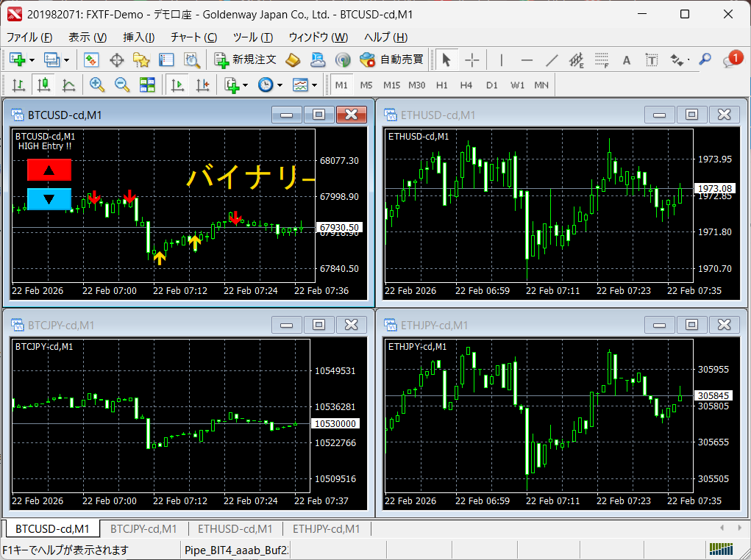
Task: Select the crosshair tool
Action: (x=472, y=60)
